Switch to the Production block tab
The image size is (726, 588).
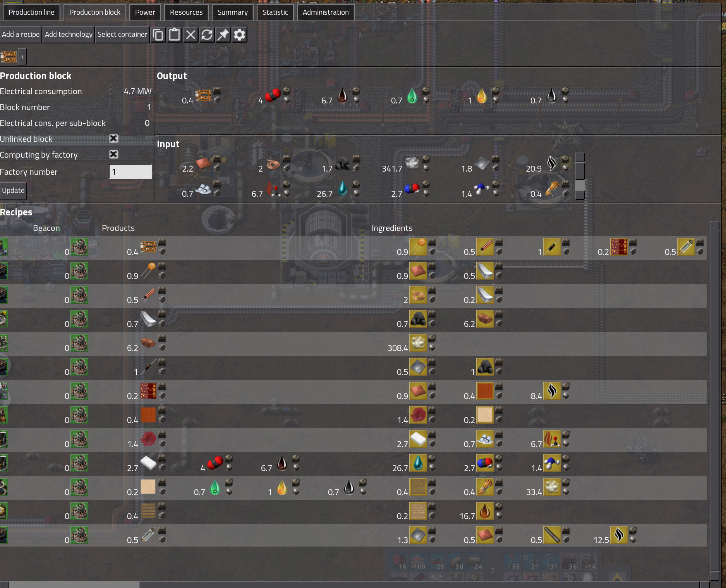click(94, 12)
